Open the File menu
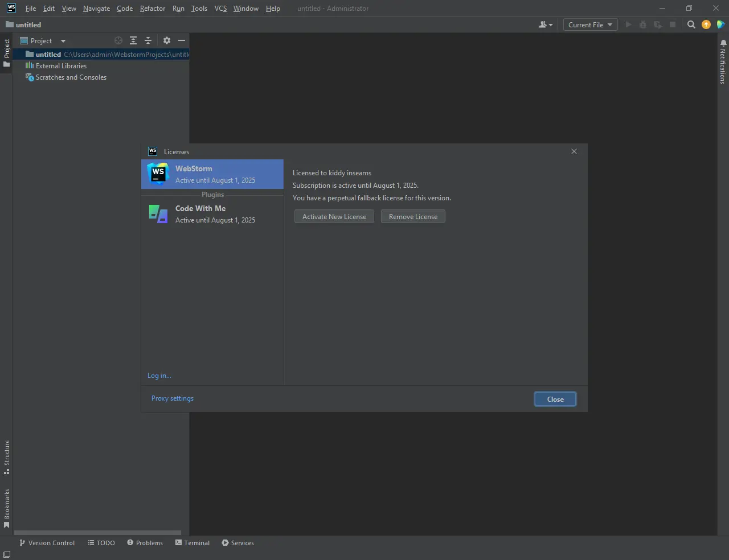Screen dimensions: 729x560 tap(31, 9)
